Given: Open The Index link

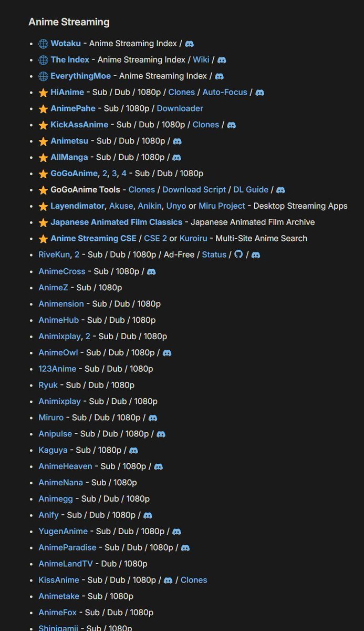Looking at the screenshot, I should [x=70, y=60].
